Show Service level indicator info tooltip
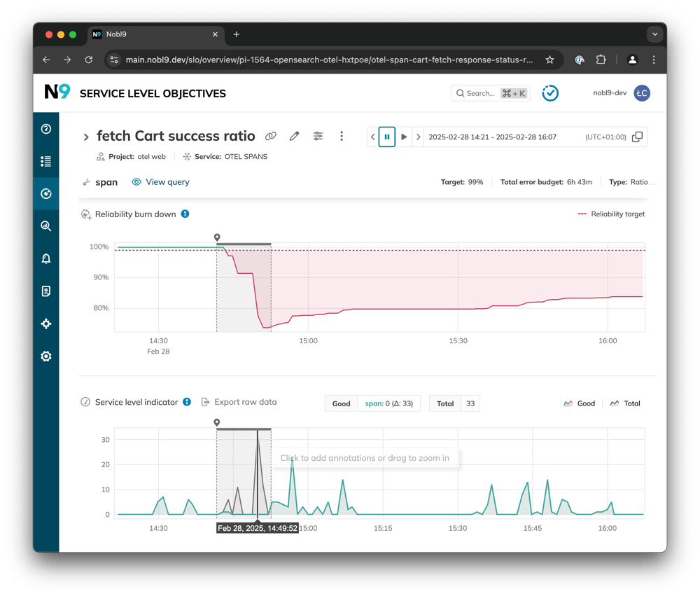Screen dimensions: 700x596 coord(187,402)
